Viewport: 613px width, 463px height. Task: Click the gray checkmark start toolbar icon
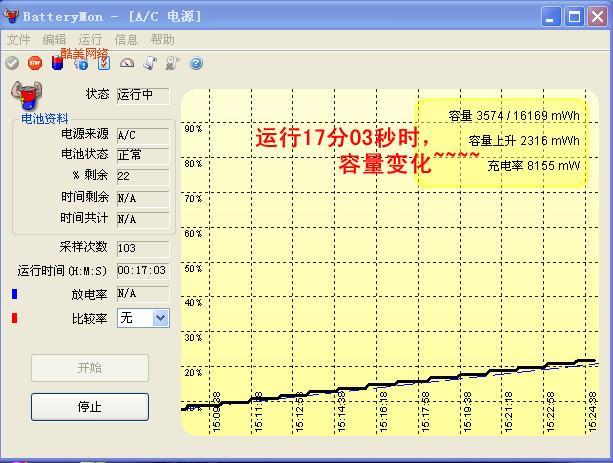pyautogui.click(x=12, y=63)
